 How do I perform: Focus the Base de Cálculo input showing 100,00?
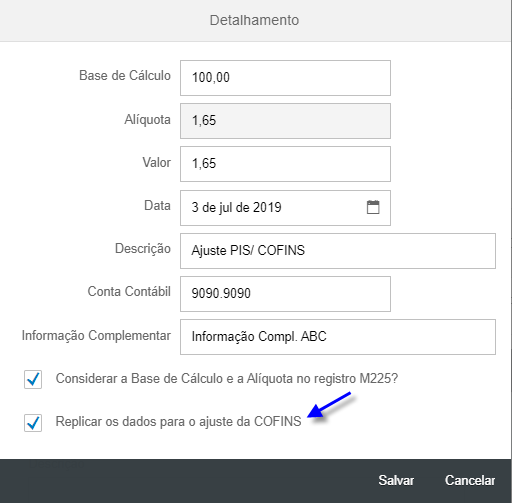[285, 78]
